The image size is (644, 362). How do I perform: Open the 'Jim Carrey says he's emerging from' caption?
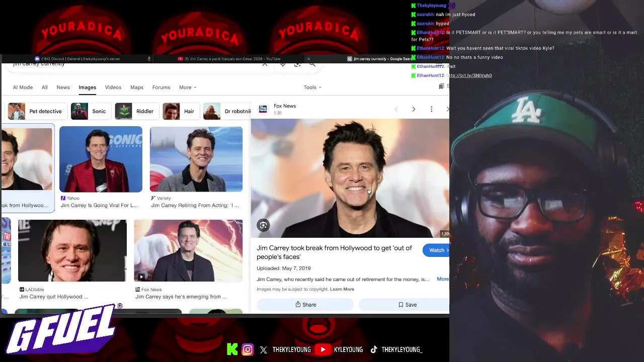click(x=181, y=297)
